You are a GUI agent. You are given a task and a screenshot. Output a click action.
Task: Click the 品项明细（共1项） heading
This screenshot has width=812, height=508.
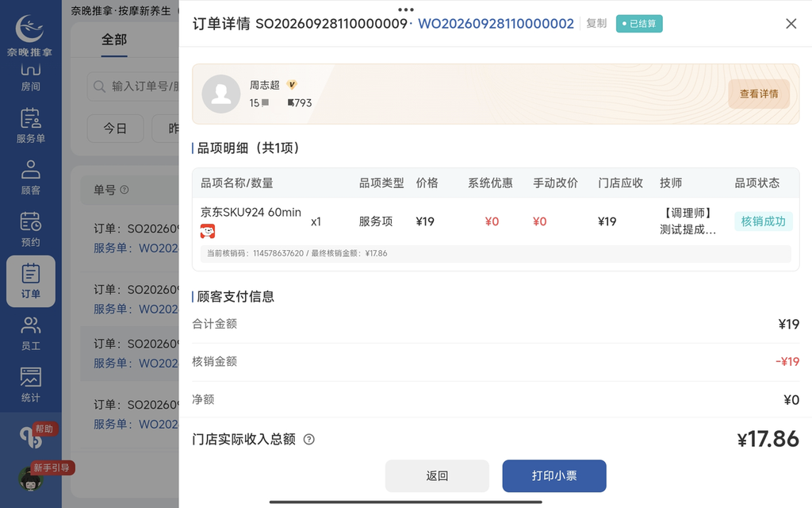pyautogui.click(x=248, y=148)
